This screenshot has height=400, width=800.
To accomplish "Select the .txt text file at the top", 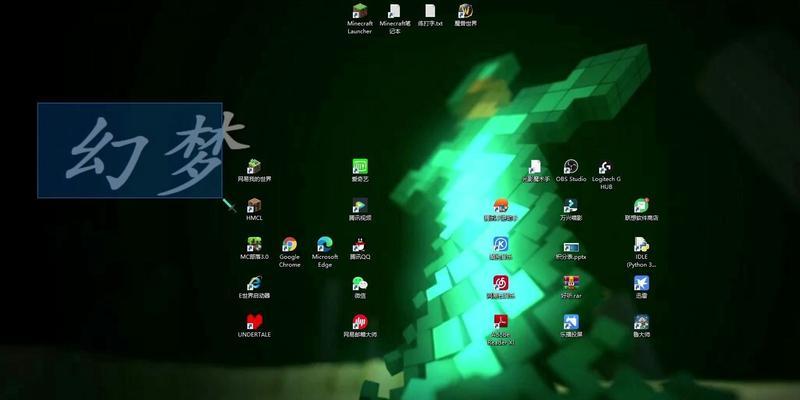I will (430, 15).
